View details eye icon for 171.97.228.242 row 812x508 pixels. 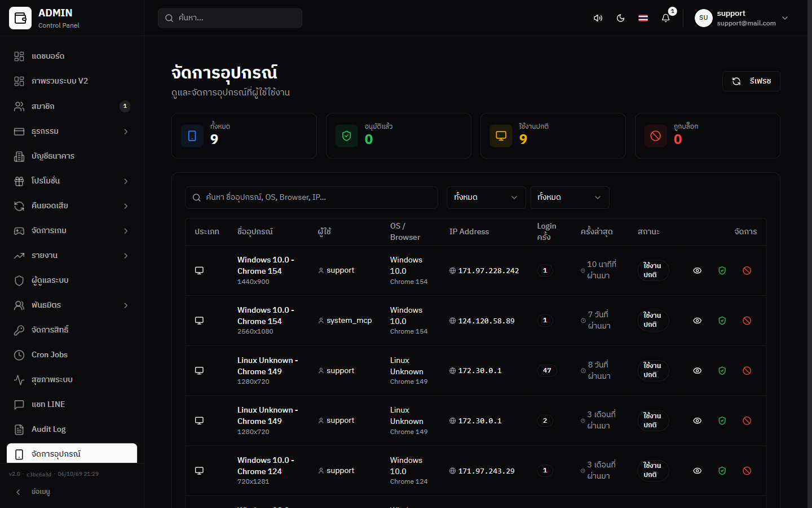coord(697,270)
